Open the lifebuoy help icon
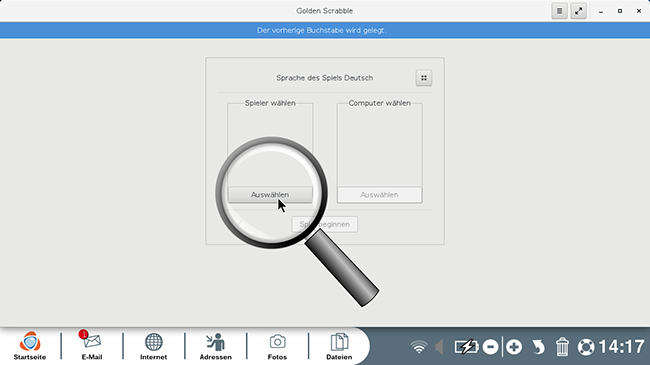 click(586, 347)
